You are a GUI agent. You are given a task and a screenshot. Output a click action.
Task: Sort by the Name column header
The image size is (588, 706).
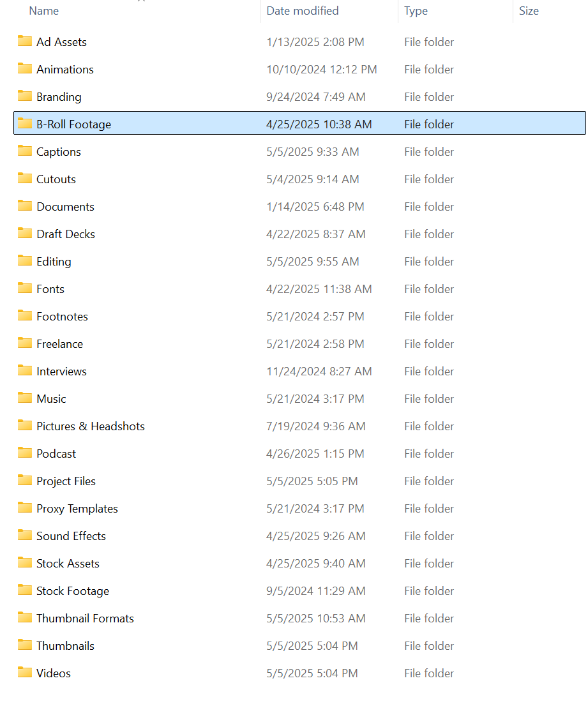[x=43, y=11]
